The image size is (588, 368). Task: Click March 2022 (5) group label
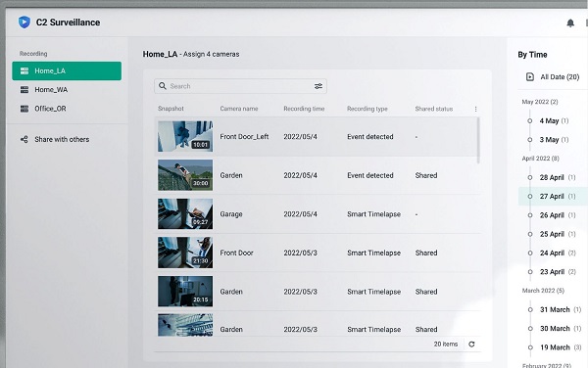click(x=543, y=291)
